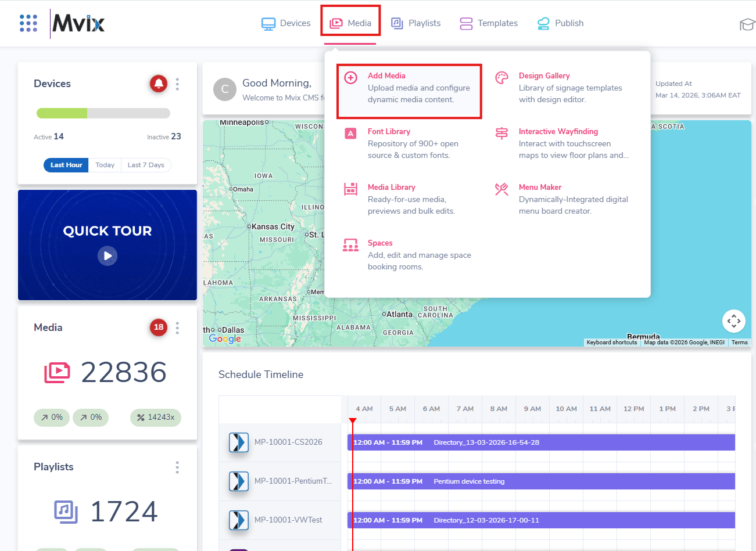Select the Today filter

coord(105,165)
